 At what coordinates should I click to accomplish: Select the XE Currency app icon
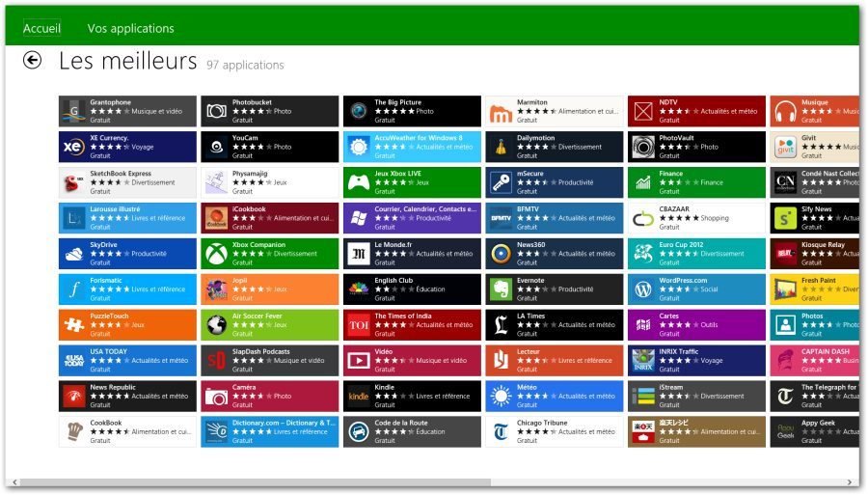tap(73, 147)
